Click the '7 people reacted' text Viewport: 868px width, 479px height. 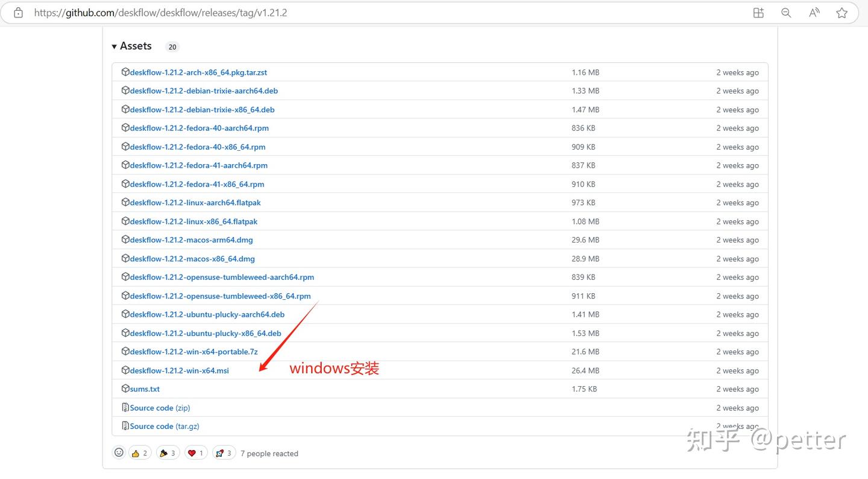(269, 454)
